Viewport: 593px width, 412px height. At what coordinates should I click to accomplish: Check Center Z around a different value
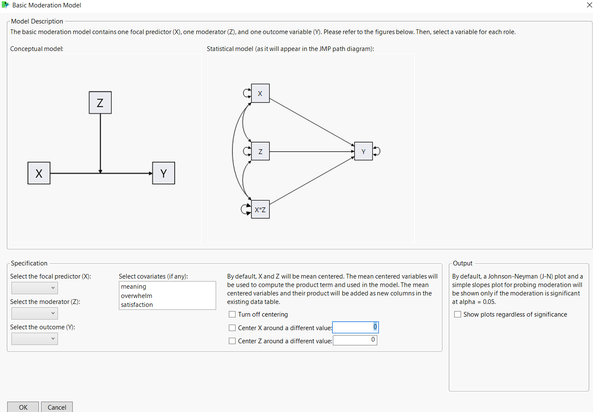click(232, 341)
